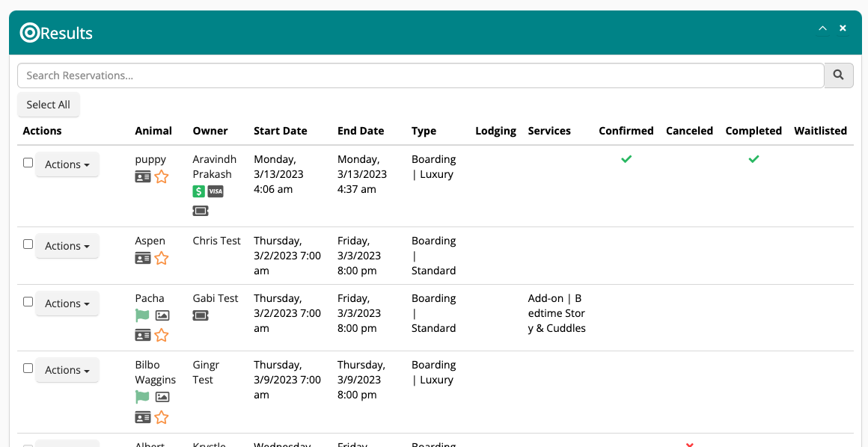Click the green dollar icon under Aravindh Prakash

pos(199,191)
